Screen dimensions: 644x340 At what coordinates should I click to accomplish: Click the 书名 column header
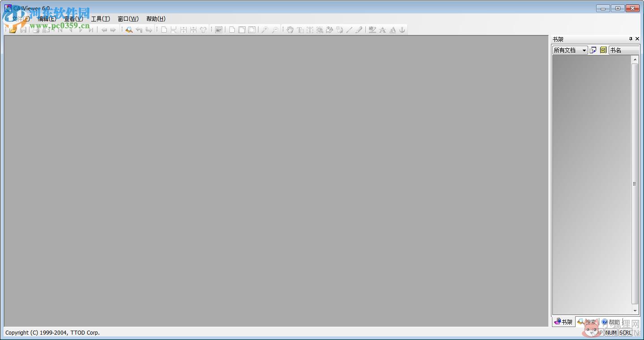point(624,50)
